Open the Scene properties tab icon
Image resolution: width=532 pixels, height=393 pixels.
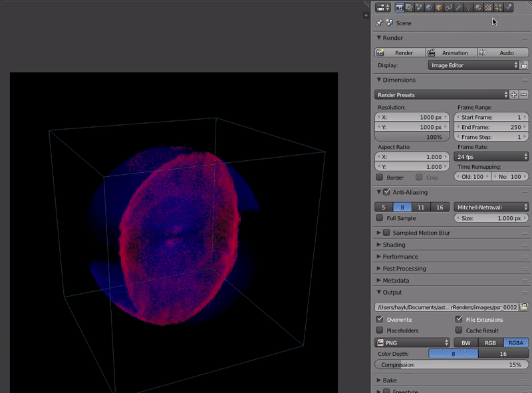click(419, 7)
